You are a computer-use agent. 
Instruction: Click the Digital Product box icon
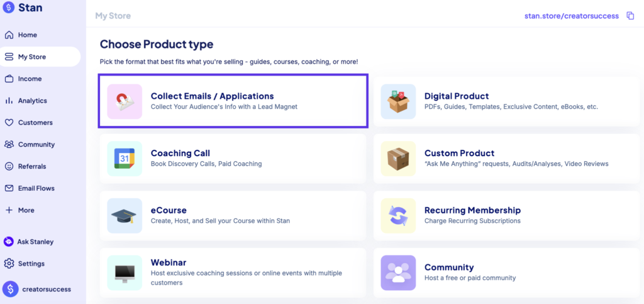(x=398, y=101)
